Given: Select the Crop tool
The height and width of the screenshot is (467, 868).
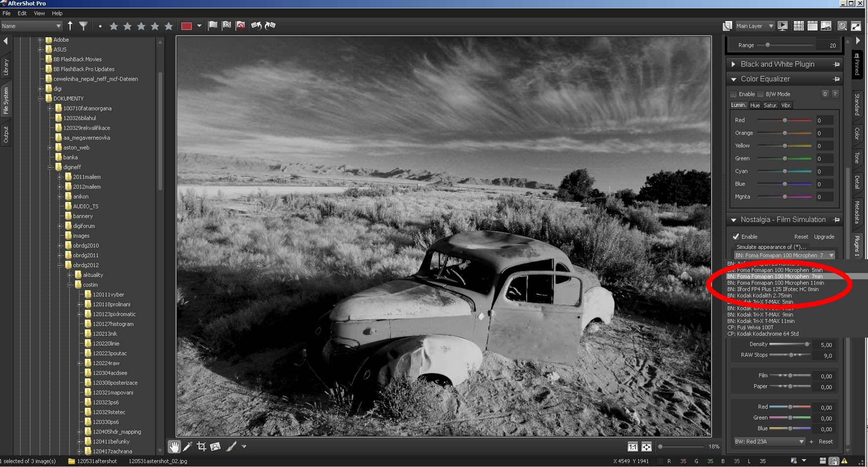Looking at the screenshot, I should (201, 446).
